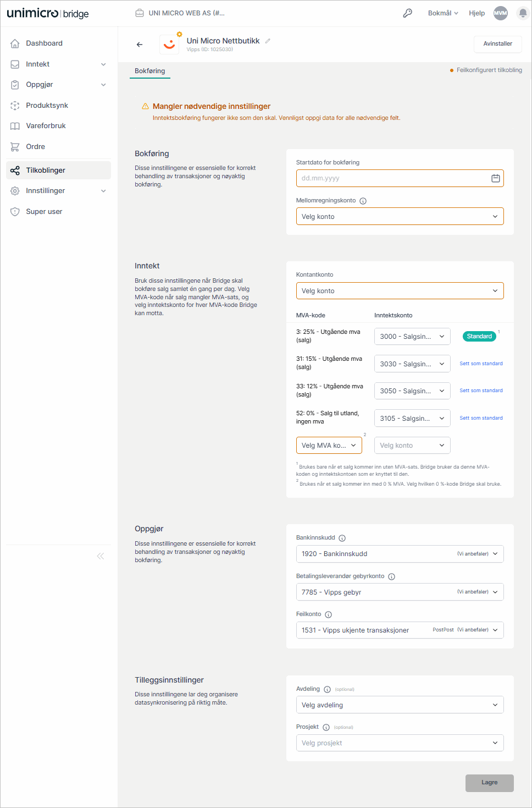
Task: Open the disabled Velg konto dropdown beside Velg MVA kode
Action: click(412, 445)
